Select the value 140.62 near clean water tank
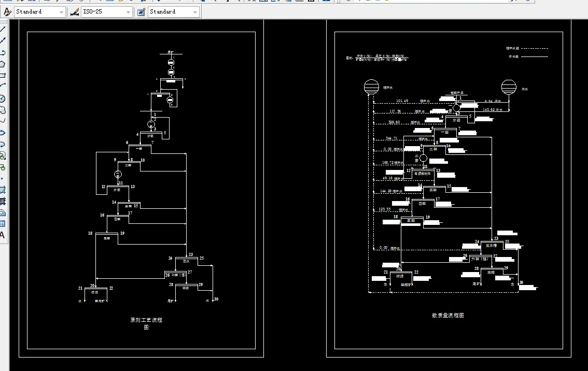This screenshot has width=588, height=371. (x=488, y=110)
